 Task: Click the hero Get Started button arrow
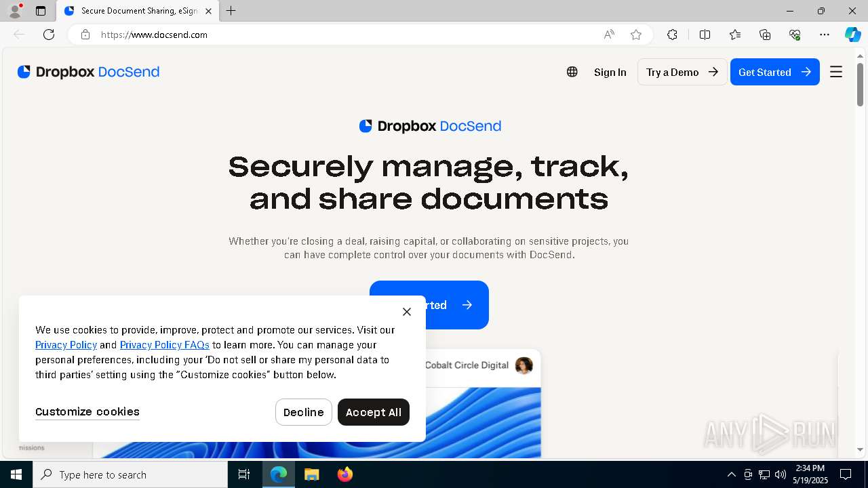(467, 305)
